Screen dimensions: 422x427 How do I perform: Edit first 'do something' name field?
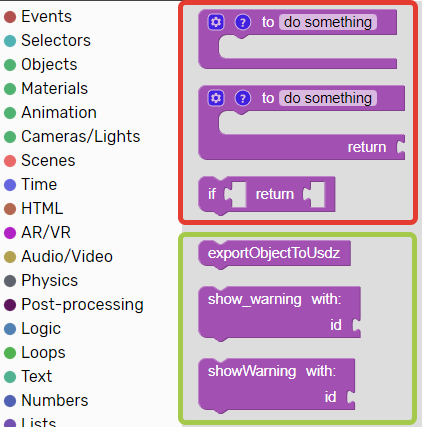tap(328, 22)
